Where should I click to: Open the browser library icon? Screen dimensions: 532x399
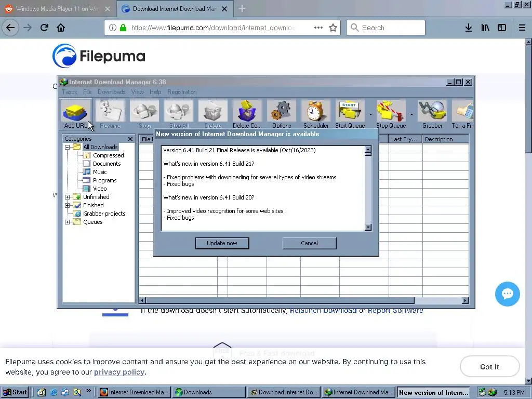pyautogui.click(x=485, y=28)
